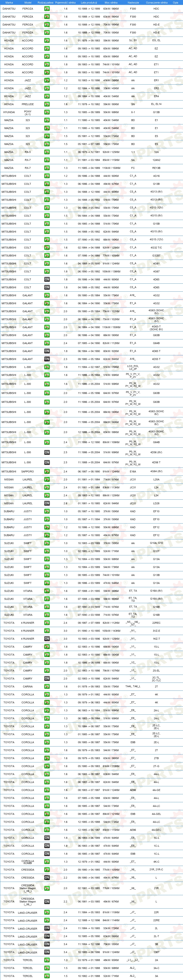
Task: Select the CARINA model cell
Action: (28, 687)
